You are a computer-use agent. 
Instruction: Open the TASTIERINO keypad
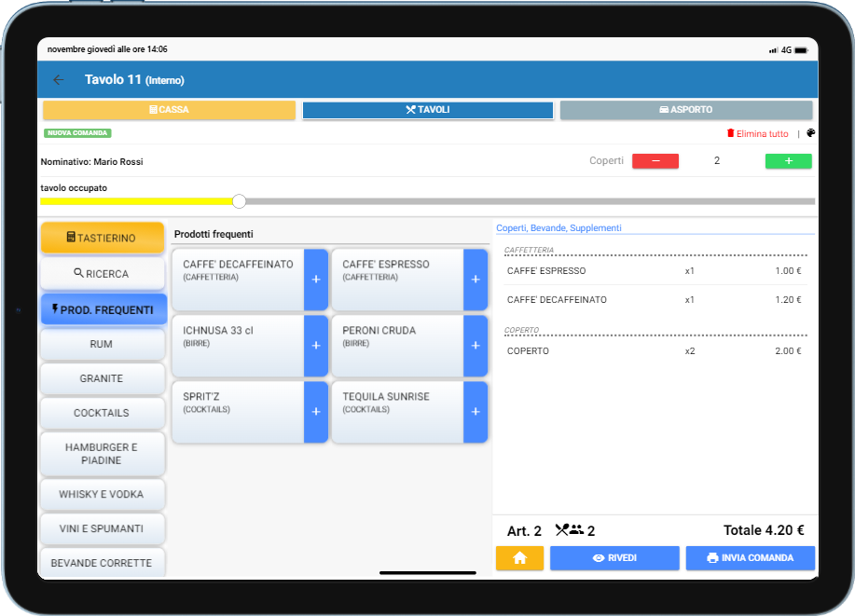click(102, 238)
